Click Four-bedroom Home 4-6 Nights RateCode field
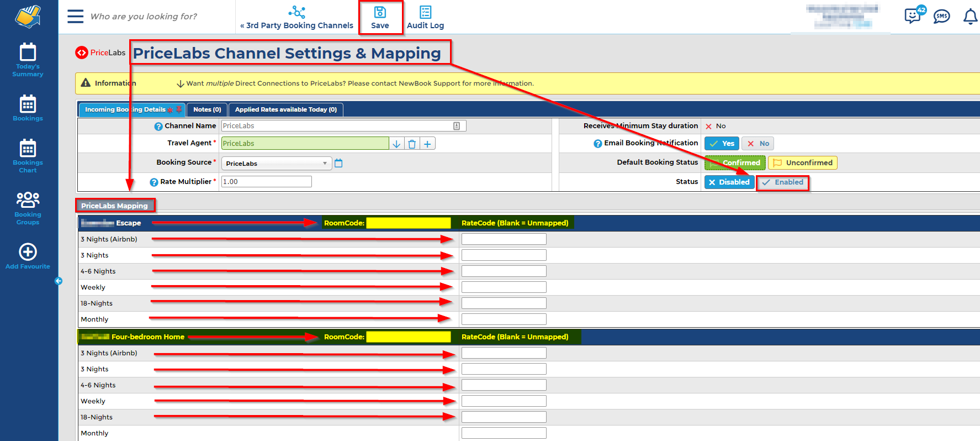Screen dimensions: 980x441 coord(504,385)
